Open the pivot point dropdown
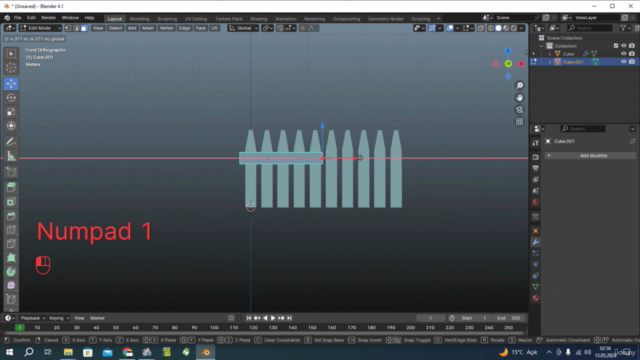The width and height of the screenshot is (640, 360). 267,28
